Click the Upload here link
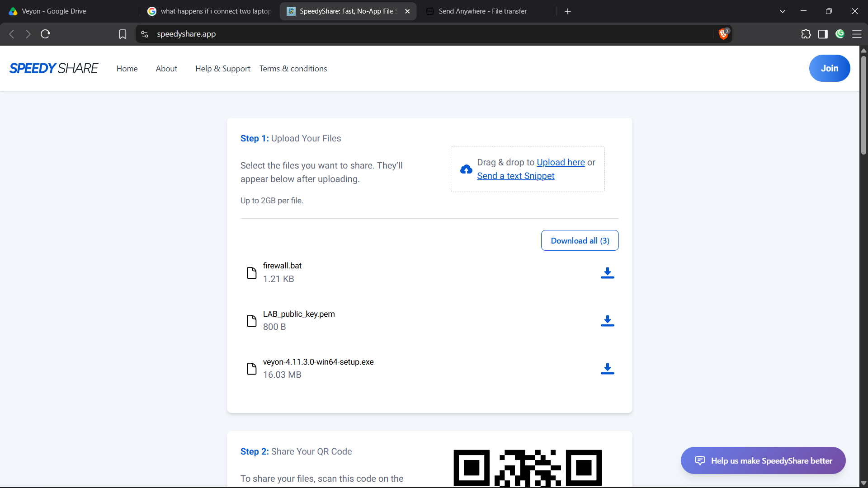The height and width of the screenshot is (488, 868). 561,162
